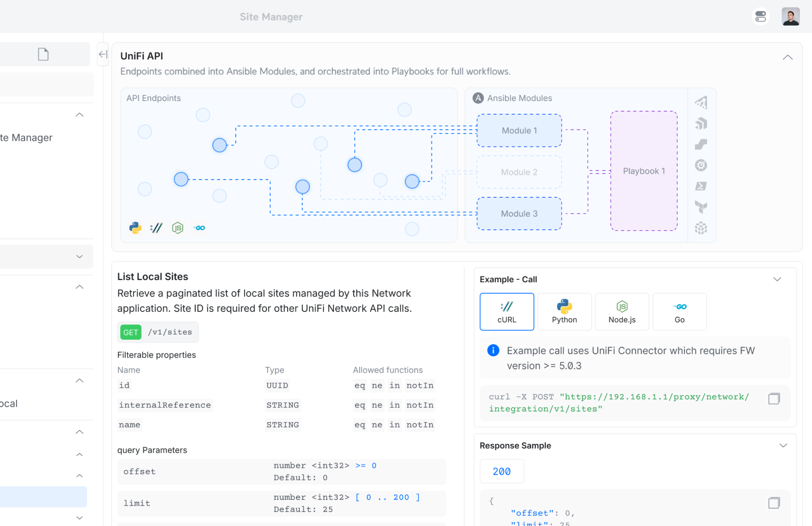The width and height of the screenshot is (812, 526).
Task: Collapse the sidebar with the arrow-to-bar icon
Action: click(x=103, y=54)
